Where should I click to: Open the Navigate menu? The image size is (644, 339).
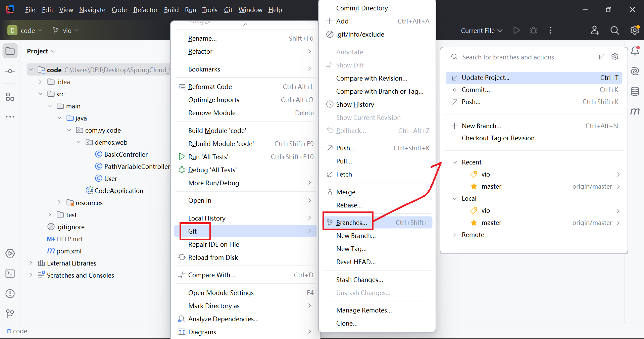tap(92, 10)
